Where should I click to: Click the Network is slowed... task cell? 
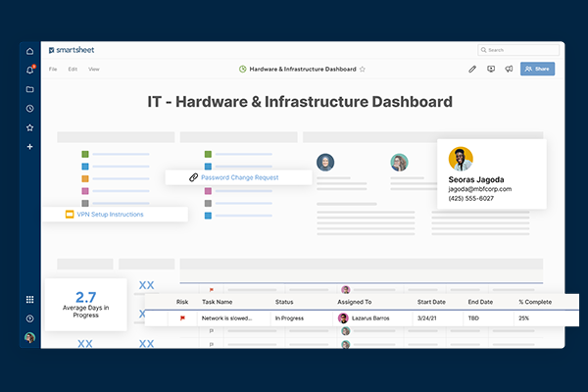227,318
